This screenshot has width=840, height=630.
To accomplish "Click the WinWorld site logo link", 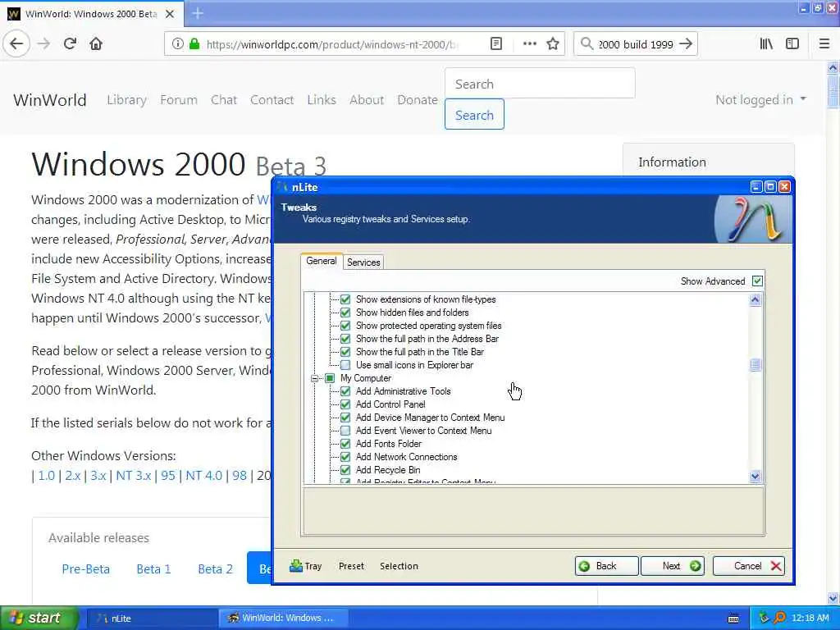I will [x=50, y=100].
